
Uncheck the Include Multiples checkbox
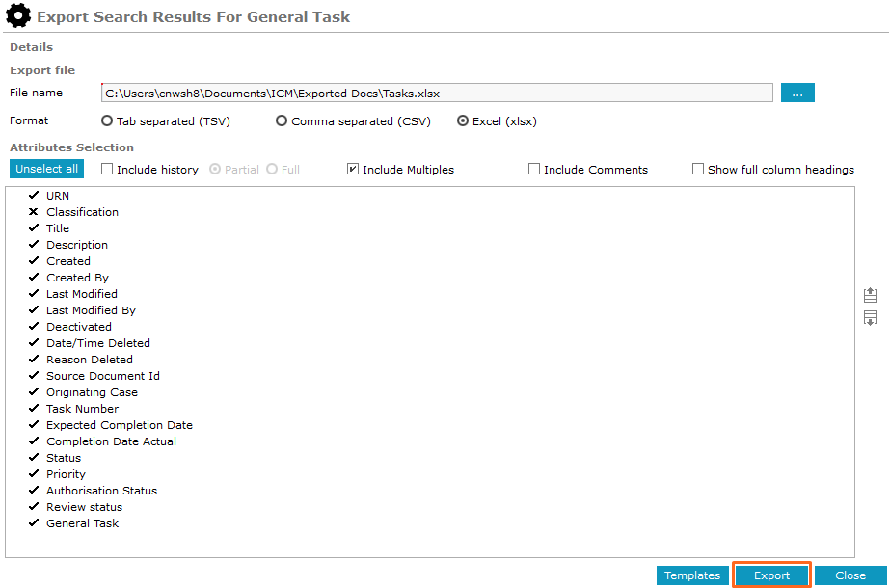[353, 170]
